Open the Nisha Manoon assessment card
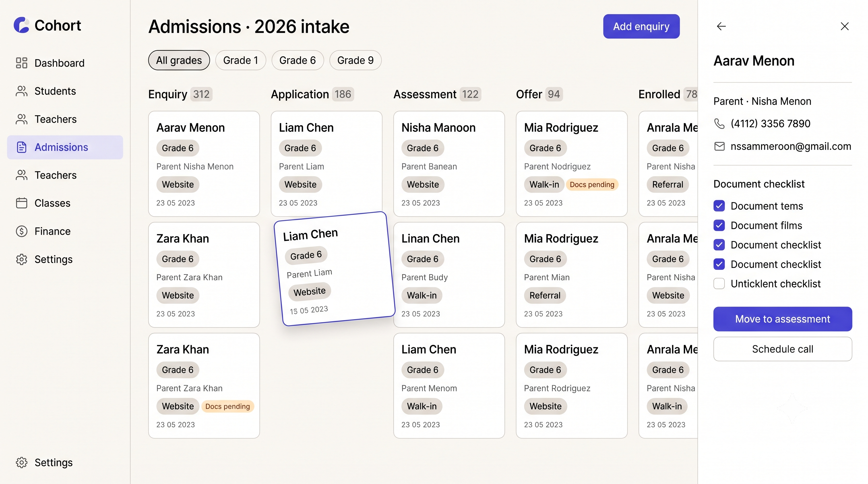This screenshot has height=484, width=868. [x=449, y=164]
